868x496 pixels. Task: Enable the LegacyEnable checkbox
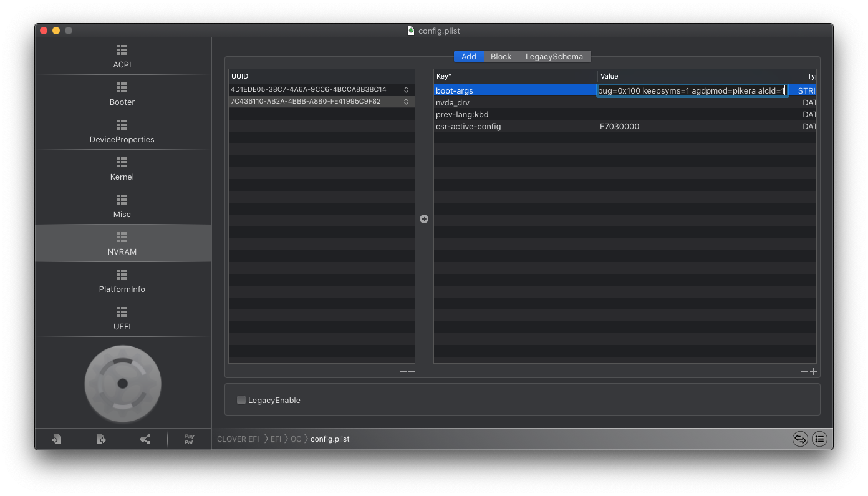[x=241, y=400]
